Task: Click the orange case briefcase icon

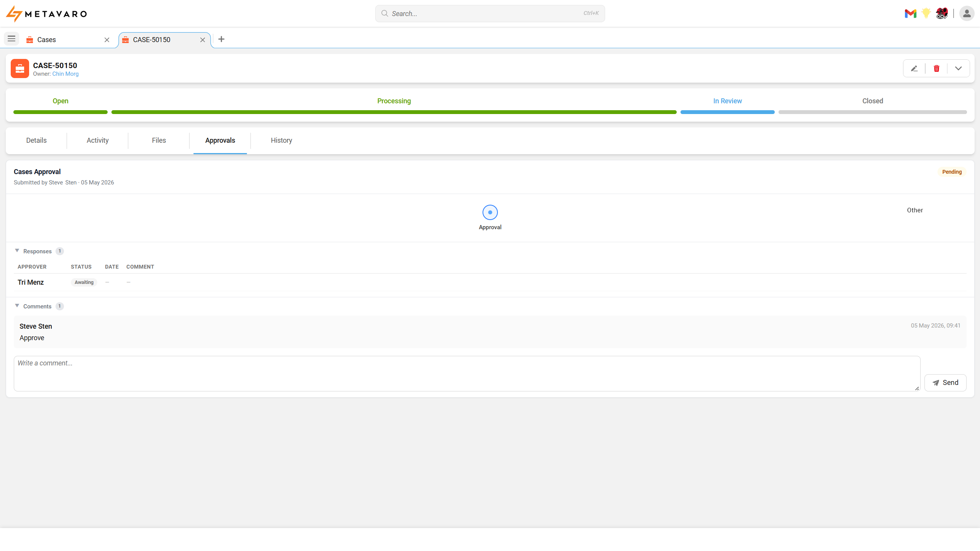Action: point(20,68)
